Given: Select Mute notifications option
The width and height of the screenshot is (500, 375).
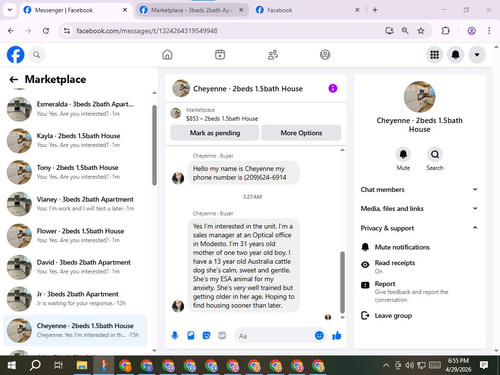Looking at the screenshot, I should click(419, 247).
